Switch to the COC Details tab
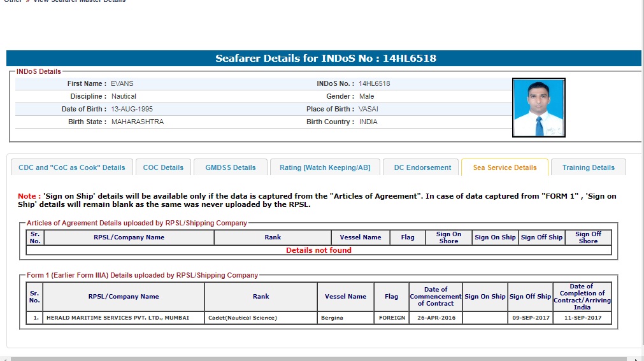 click(x=163, y=167)
